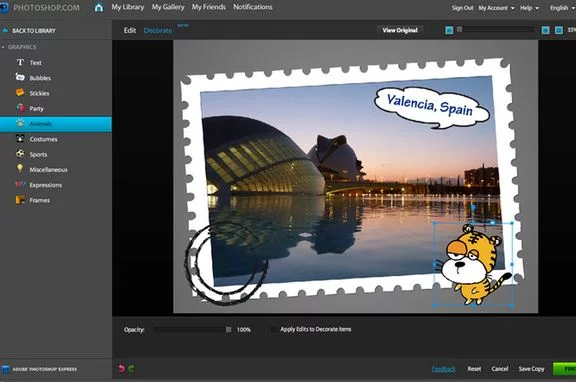Enable Apply Edits to Decorate Items checkbox
Image resolution: width=576 pixels, height=382 pixels.
(x=273, y=329)
